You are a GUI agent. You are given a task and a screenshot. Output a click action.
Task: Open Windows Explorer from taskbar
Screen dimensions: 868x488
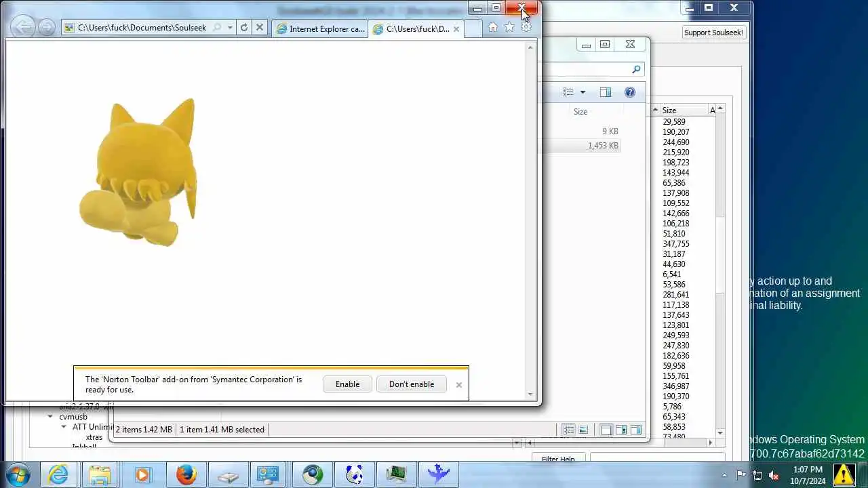(100, 474)
